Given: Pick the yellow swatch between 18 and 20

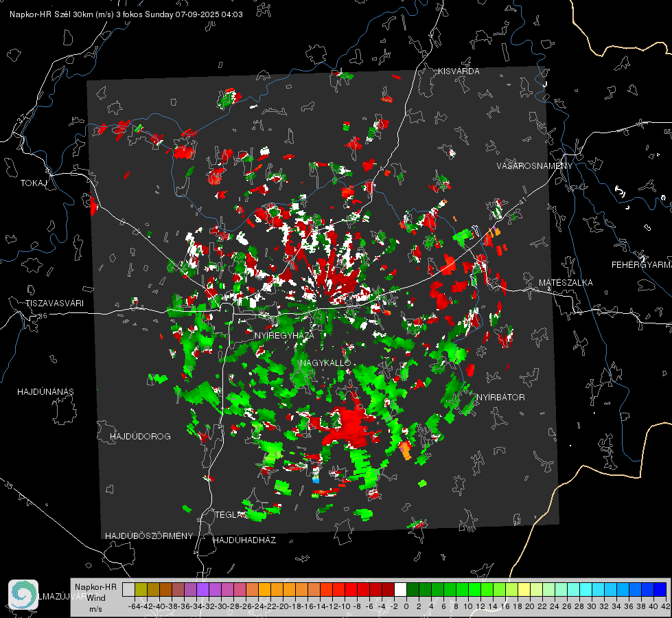Looking at the screenshot, I should 524,590.
